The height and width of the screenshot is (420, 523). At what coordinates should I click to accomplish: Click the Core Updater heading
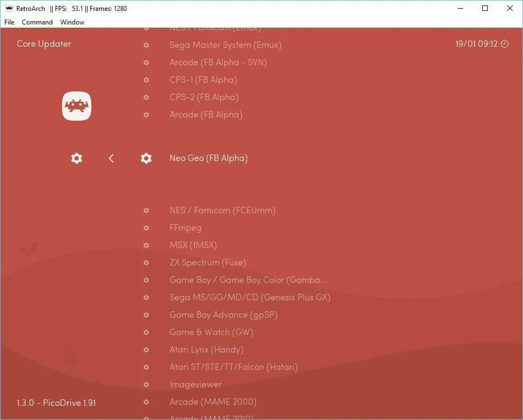tap(44, 44)
